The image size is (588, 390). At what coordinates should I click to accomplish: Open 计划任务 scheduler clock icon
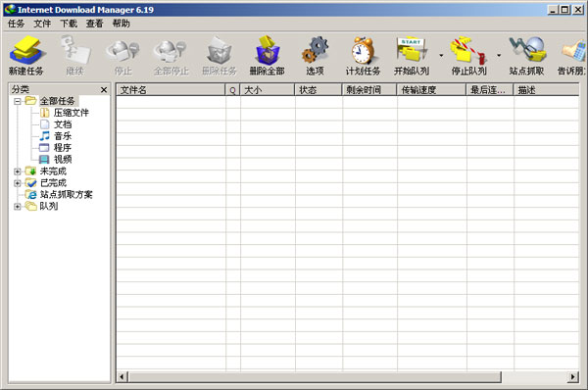click(363, 51)
